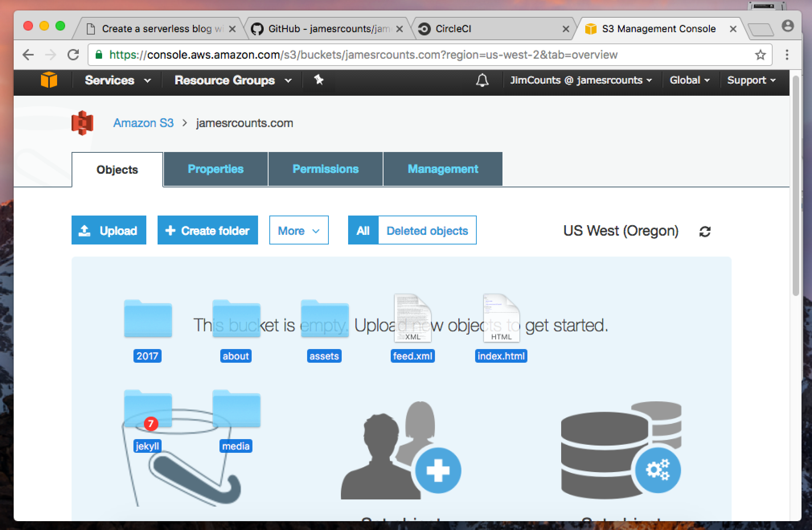Click the users with plus sign graphic
The image size is (812, 530).
point(401,450)
